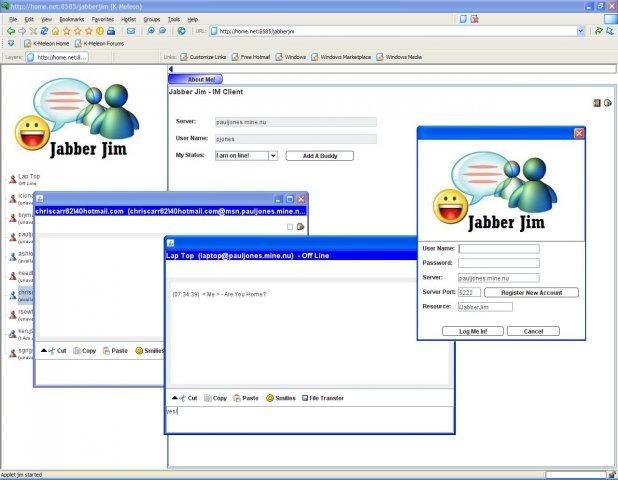Click the round icon beside the book icon
Screen dimensions: 618x480
[608, 103]
